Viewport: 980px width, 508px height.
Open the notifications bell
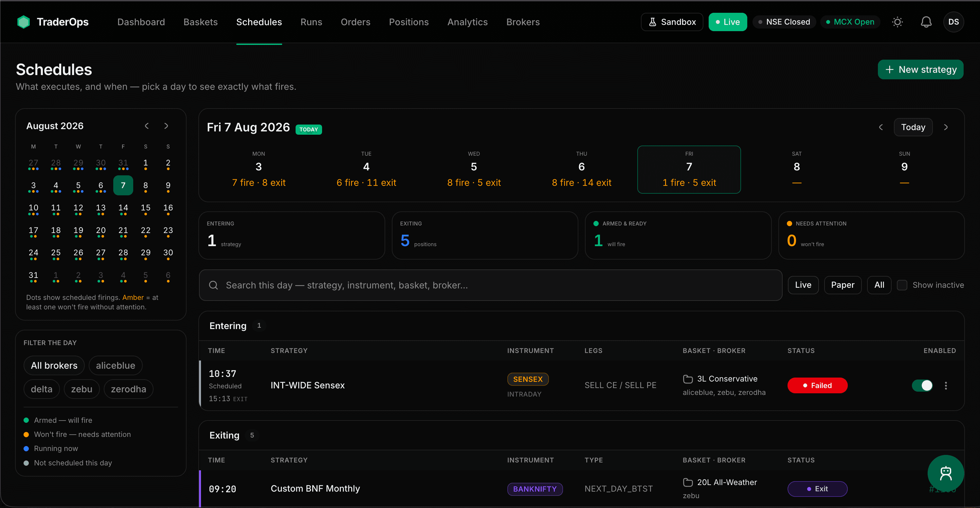(x=926, y=22)
